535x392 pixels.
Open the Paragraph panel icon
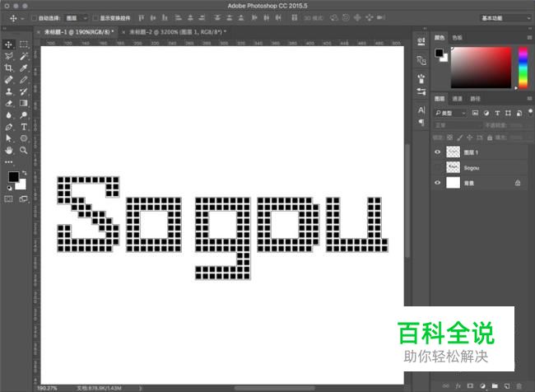[421, 122]
